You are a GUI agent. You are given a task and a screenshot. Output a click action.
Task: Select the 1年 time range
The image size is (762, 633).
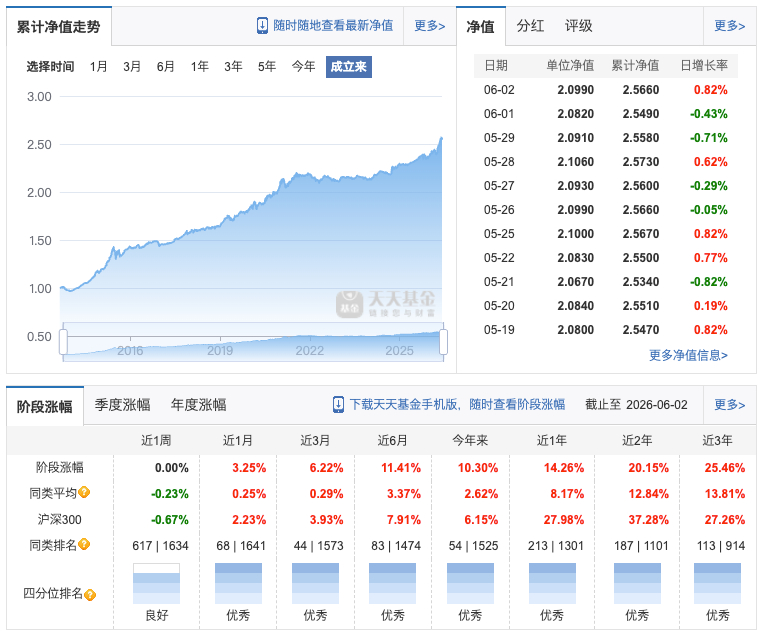pyautogui.click(x=199, y=67)
